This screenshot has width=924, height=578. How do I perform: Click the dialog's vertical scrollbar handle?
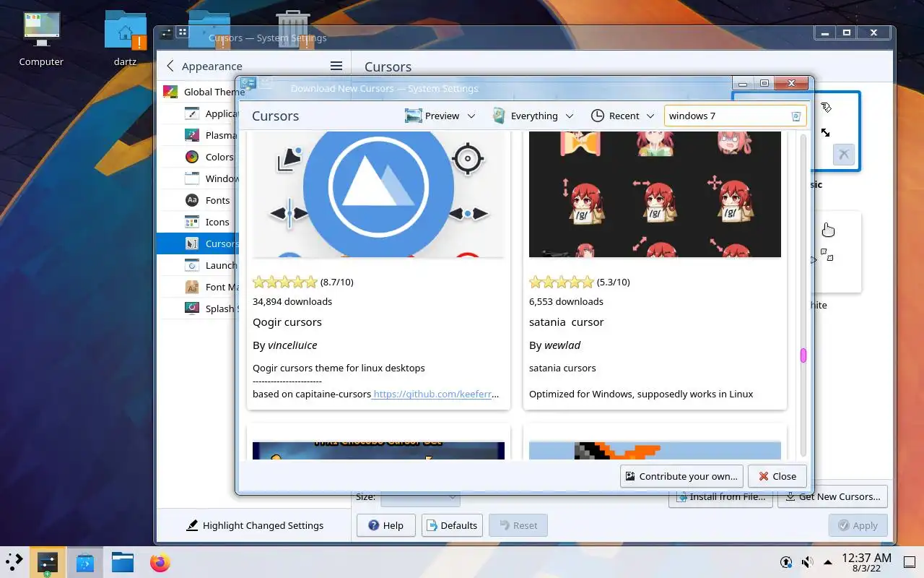pos(803,355)
